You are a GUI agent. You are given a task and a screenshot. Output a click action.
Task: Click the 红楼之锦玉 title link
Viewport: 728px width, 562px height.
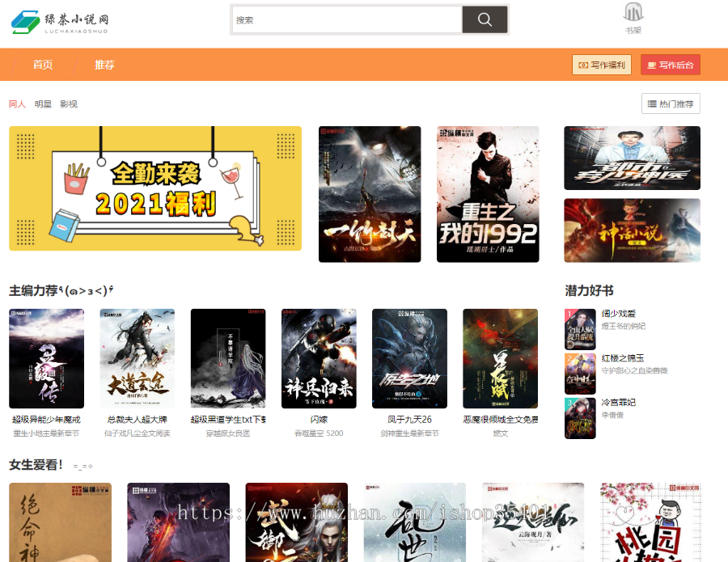coord(623,358)
